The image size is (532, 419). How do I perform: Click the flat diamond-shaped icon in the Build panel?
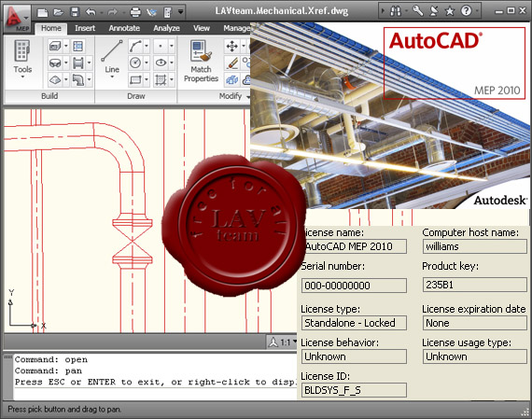pyautogui.click(x=55, y=80)
